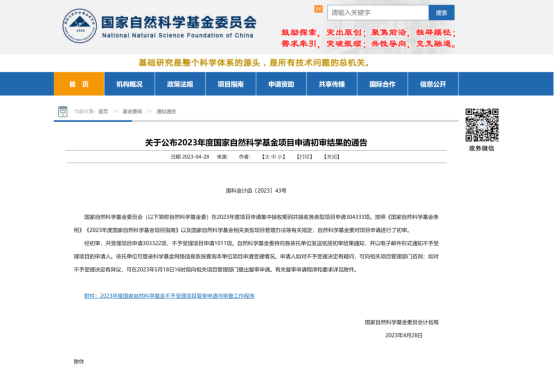554x368 pixels.
Task: Open the 共享传播 menu item
Action: coord(332,84)
